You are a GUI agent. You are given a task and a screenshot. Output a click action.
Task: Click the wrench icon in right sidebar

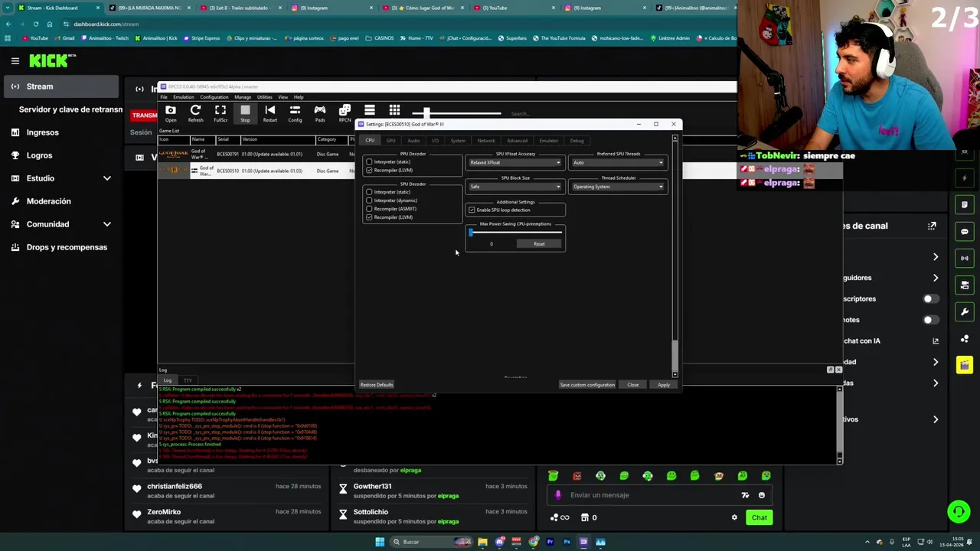(965, 311)
